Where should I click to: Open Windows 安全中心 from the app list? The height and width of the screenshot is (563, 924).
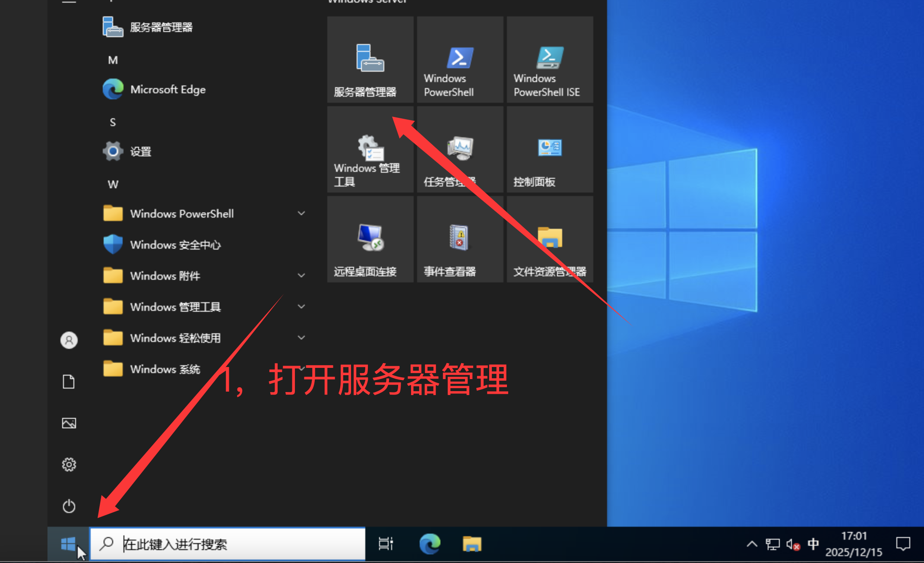(175, 245)
